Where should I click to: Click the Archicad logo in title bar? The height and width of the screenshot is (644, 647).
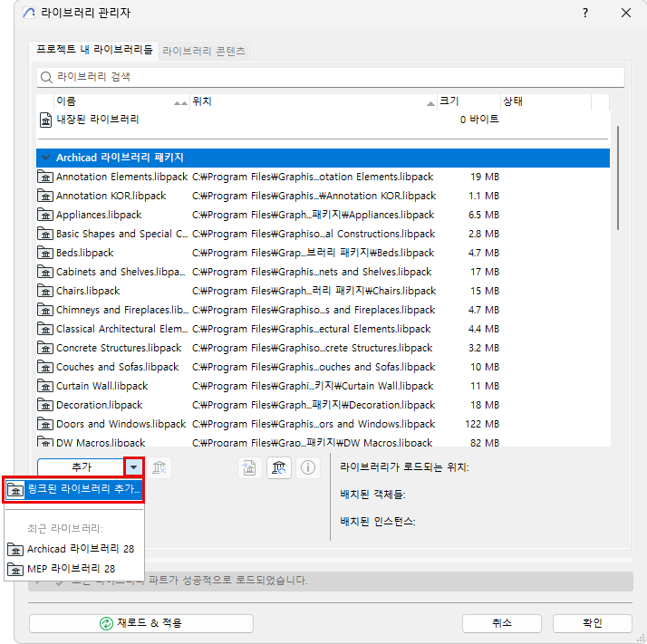pos(29,14)
